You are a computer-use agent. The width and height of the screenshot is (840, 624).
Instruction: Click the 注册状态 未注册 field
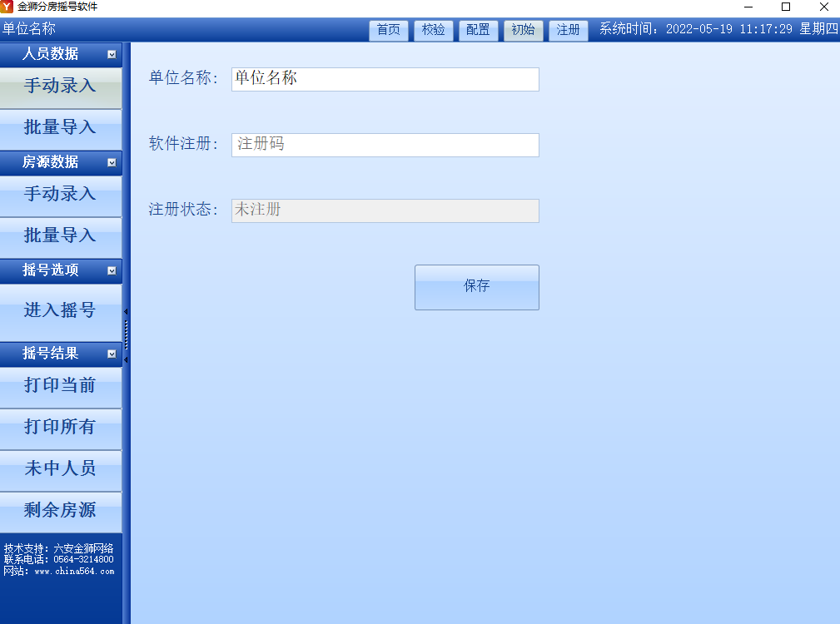pos(385,210)
